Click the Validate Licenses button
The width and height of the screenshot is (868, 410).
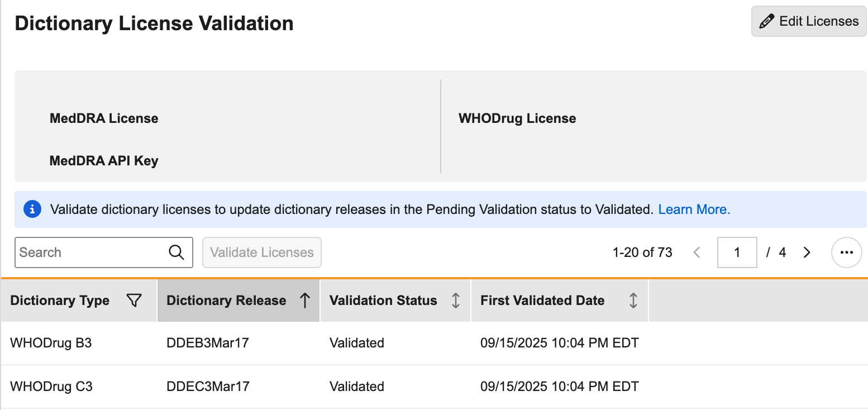(262, 252)
